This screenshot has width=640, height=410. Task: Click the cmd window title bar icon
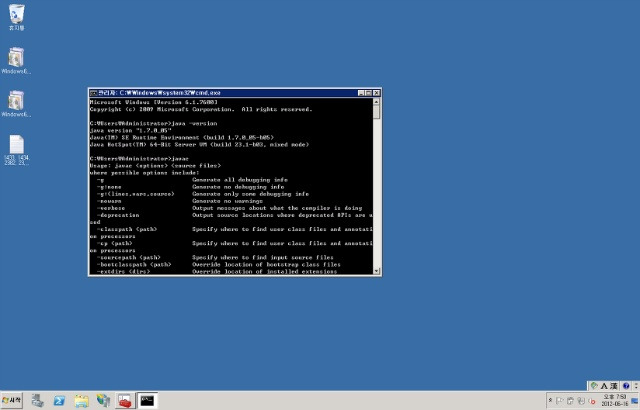(x=93, y=93)
